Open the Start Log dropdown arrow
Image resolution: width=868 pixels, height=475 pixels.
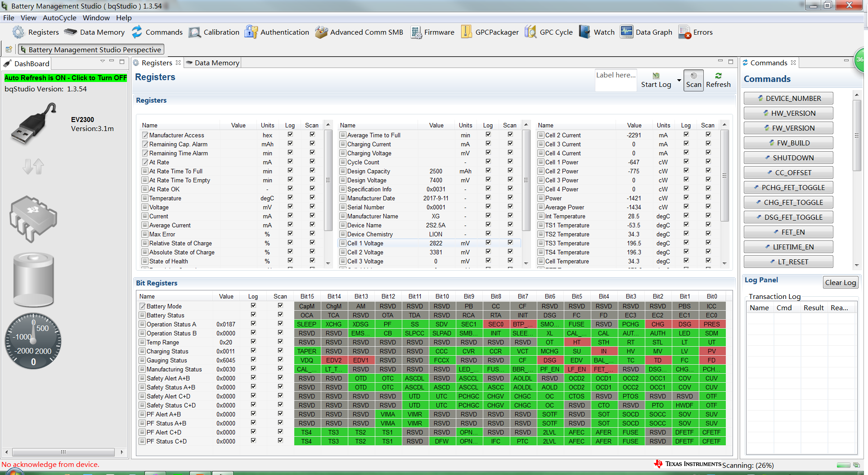[679, 81]
